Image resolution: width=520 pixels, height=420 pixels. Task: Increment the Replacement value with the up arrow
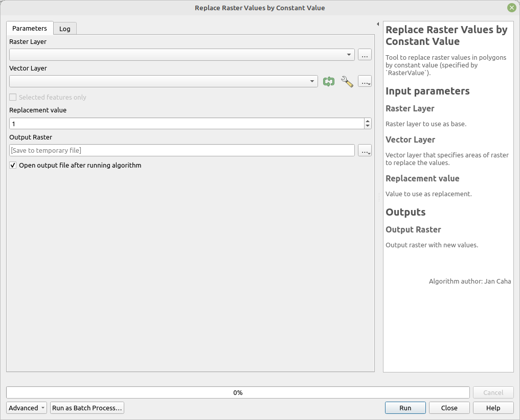[367, 121]
